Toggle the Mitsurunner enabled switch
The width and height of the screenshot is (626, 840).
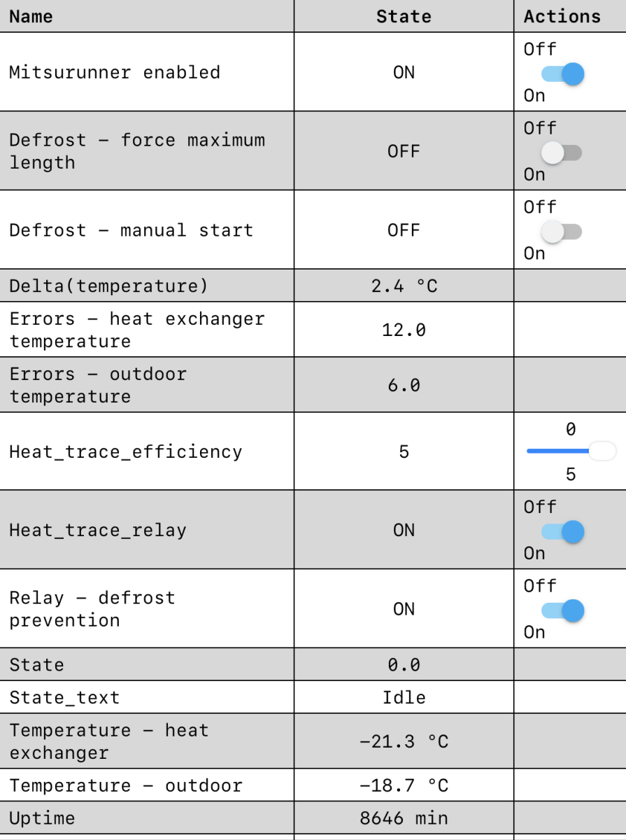(x=563, y=73)
